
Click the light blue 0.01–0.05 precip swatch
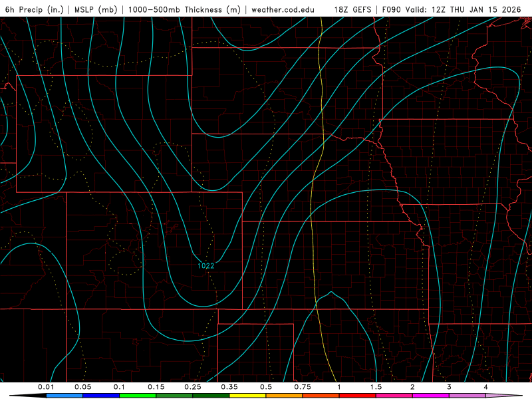point(65,396)
